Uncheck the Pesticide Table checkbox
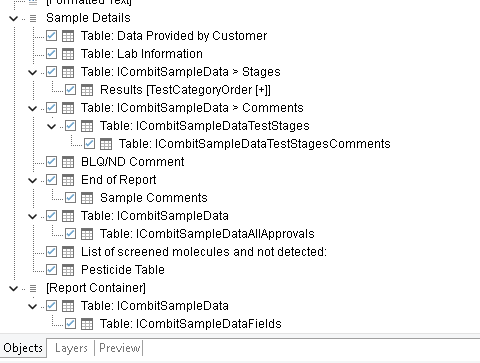Viewport: 480px width, 363px height. click(x=51, y=269)
